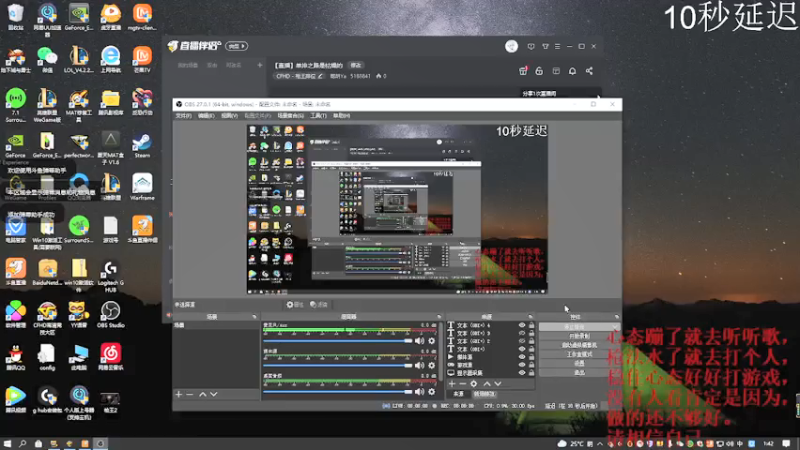This screenshot has width=800, height=450.
Task: Open the Logitech G HUB desktop icon
Action: 110,276
